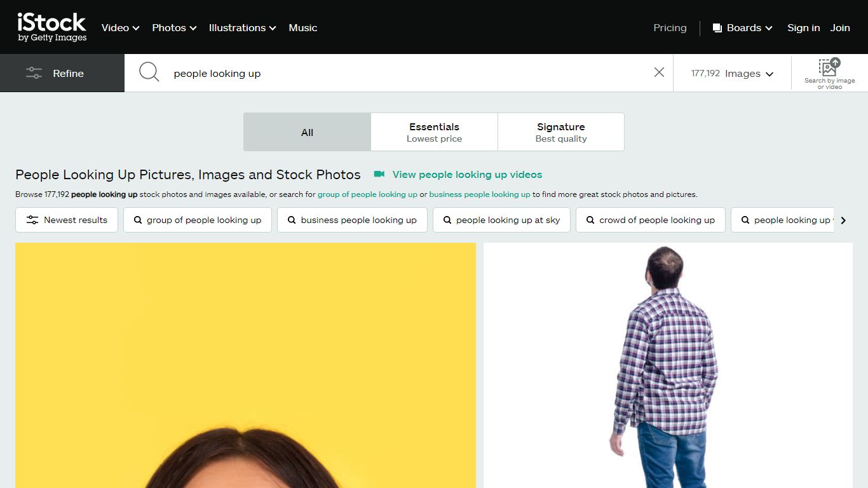Select Signature Best quality tab
This screenshot has height=488, width=868.
pyautogui.click(x=561, y=132)
